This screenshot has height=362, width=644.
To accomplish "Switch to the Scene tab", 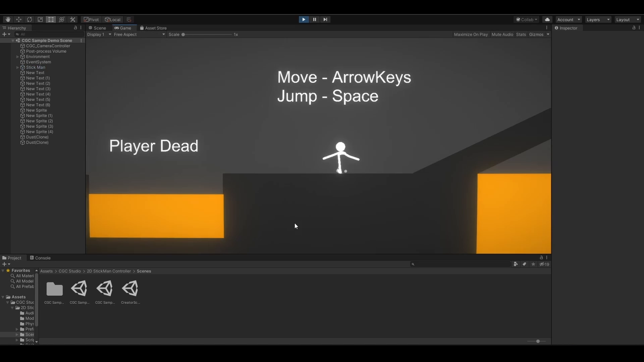I will click(x=98, y=28).
